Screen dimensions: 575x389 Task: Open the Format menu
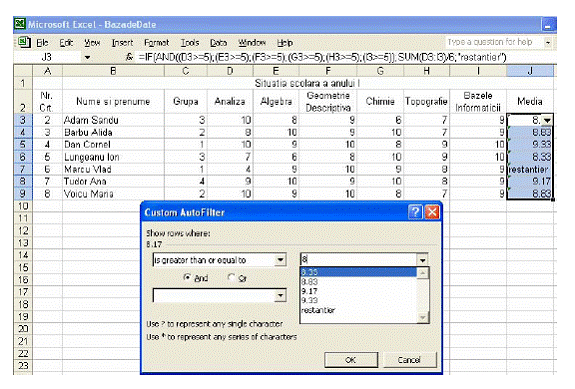tap(157, 43)
